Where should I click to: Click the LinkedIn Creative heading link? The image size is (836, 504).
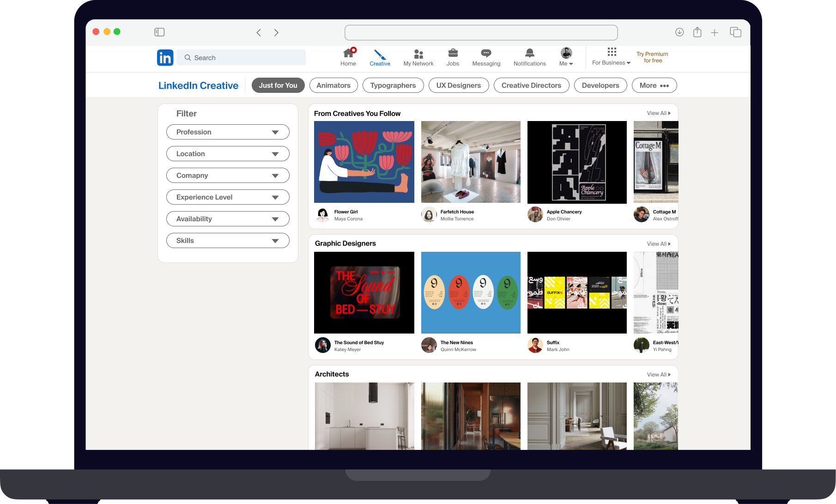coord(198,85)
